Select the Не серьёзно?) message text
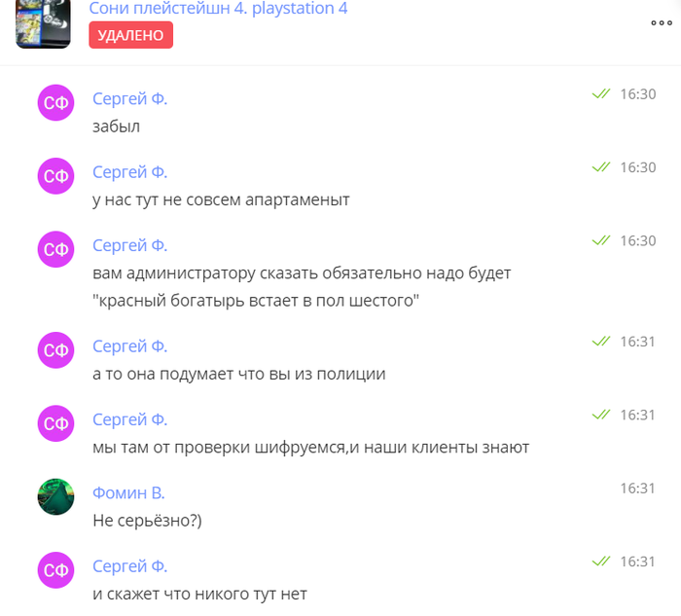This screenshot has height=616, width=681. pos(147,521)
